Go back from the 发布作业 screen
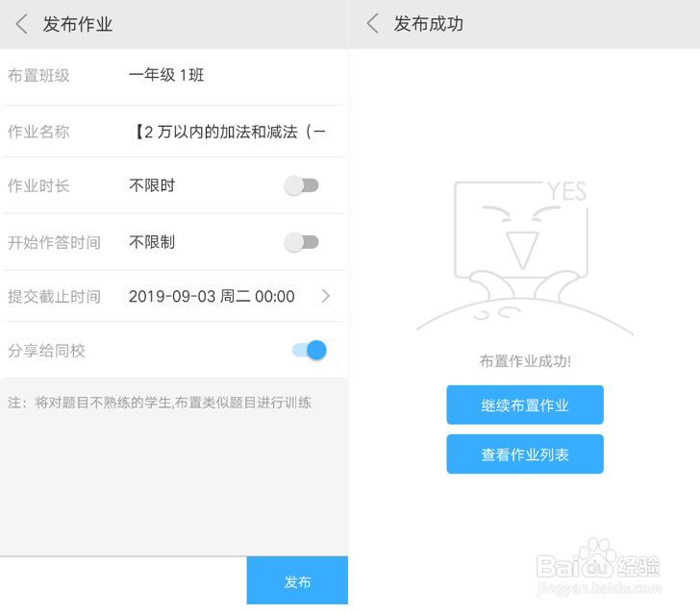Viewport: 700px width, 613px height. (21, 24)
